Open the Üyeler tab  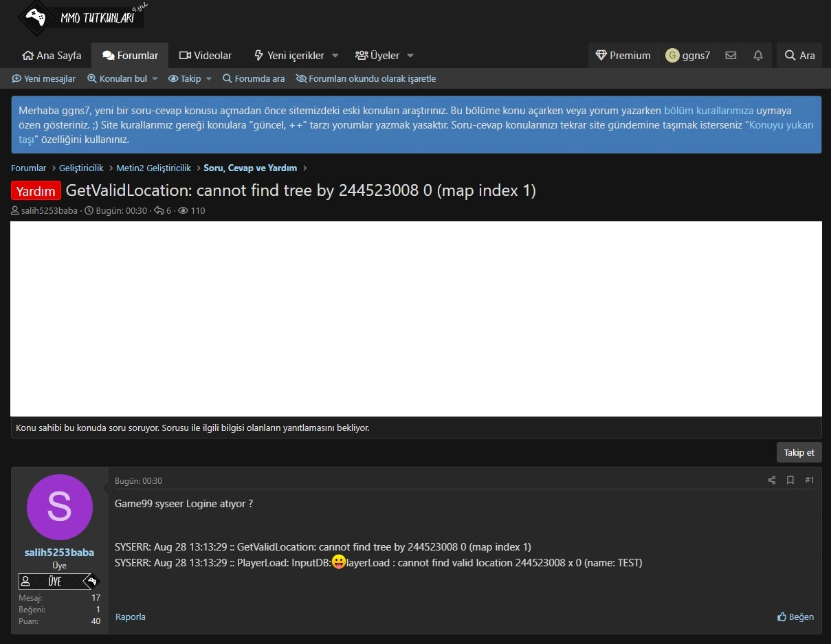(x=377, y=56)
